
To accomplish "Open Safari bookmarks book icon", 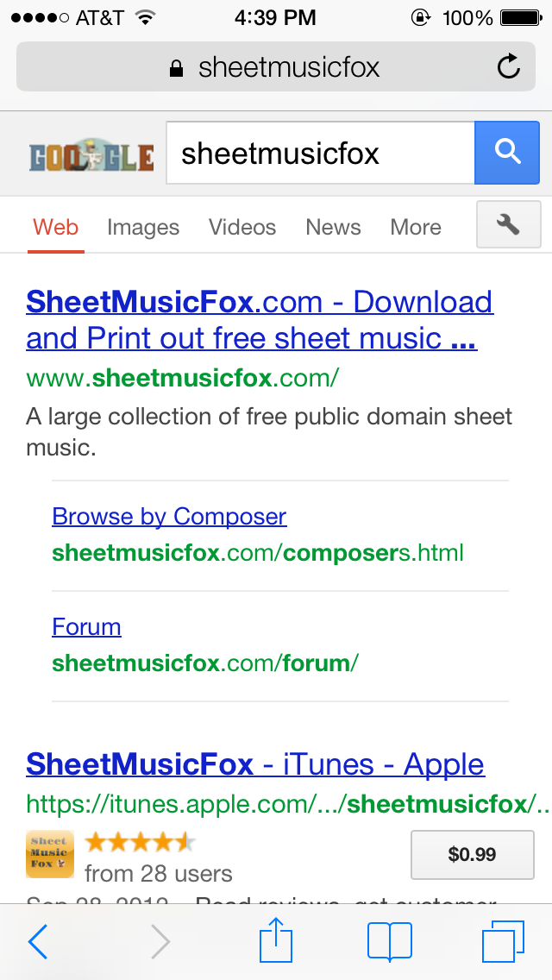I will click(x=389, y=941).
